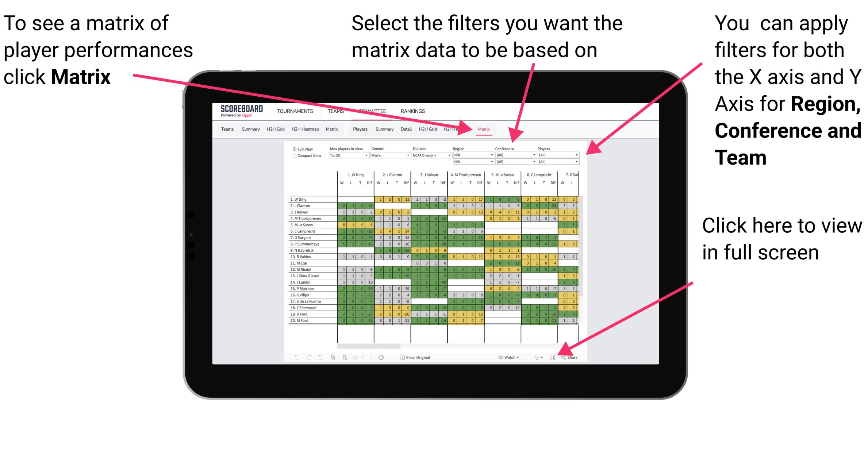Click the fullscreen expand icon

coord(553,356)
